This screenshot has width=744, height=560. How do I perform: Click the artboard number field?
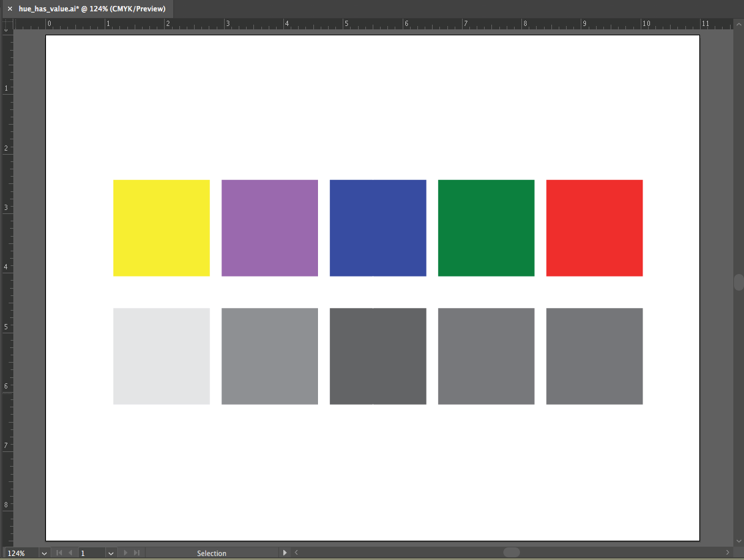[90, 553]
